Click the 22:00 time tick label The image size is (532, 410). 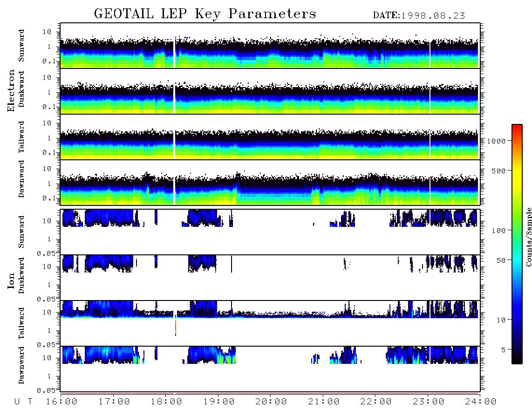pos(376,402)
